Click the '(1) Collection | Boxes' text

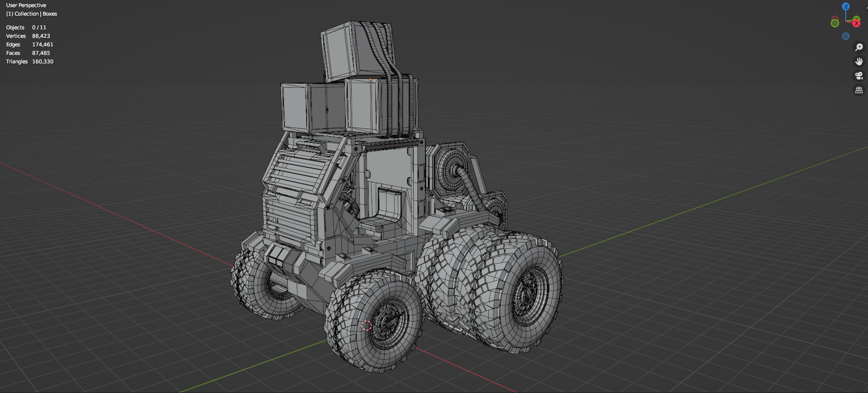pyautogui.click(x=31, y=14)
